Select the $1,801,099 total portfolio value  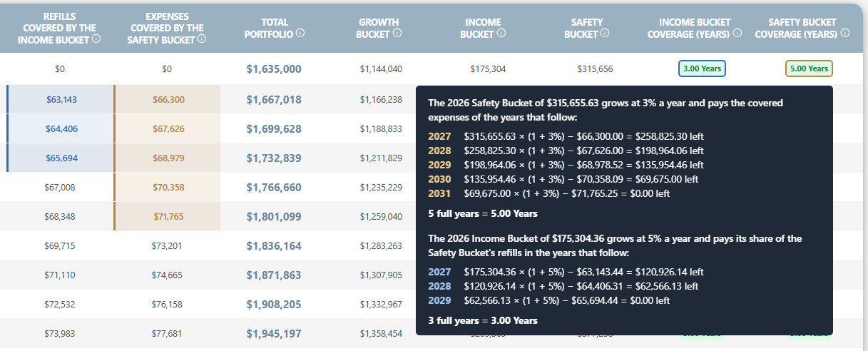pyautogui.click(x=274, y=216)
